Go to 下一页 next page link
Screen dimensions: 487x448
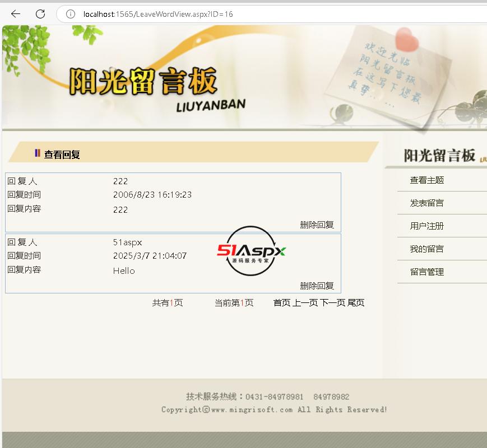click(x=333, y=303)
